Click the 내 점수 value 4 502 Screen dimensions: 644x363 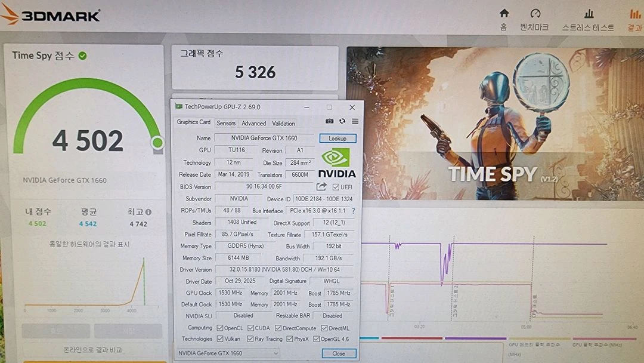tap(38, 224)
